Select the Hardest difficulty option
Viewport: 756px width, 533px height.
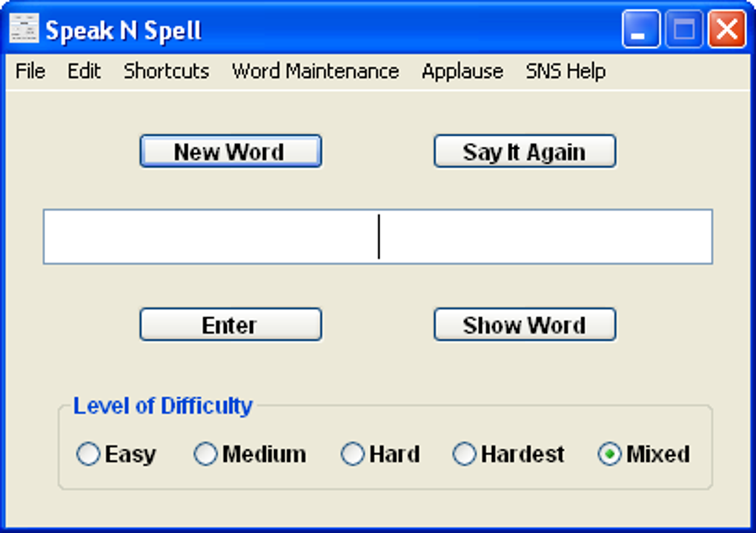click(508, 454)
